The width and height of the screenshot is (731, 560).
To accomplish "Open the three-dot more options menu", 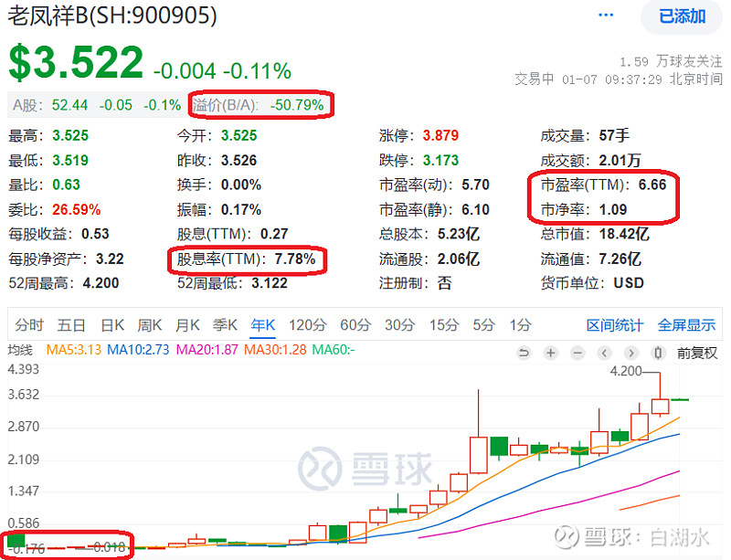I will coord(606,15).
